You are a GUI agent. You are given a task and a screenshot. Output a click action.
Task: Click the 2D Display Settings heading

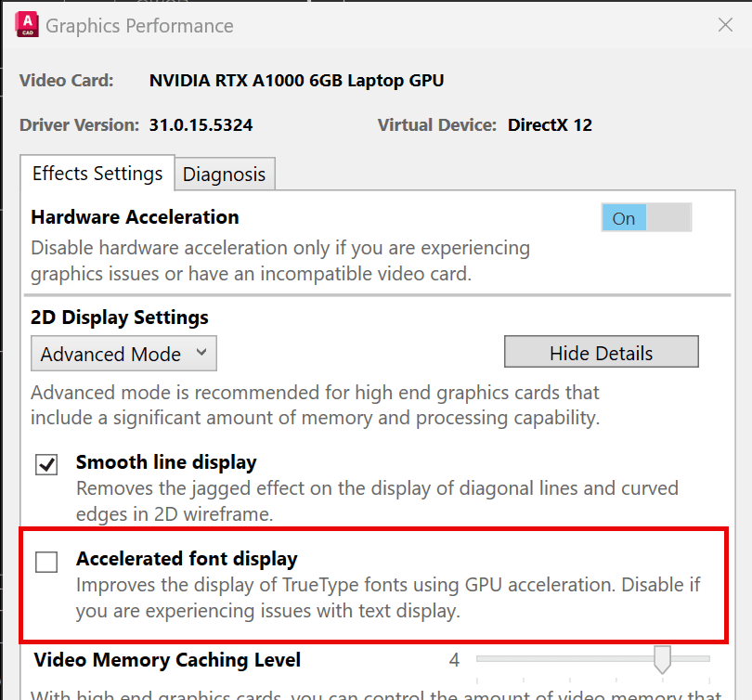pos(120,318)
